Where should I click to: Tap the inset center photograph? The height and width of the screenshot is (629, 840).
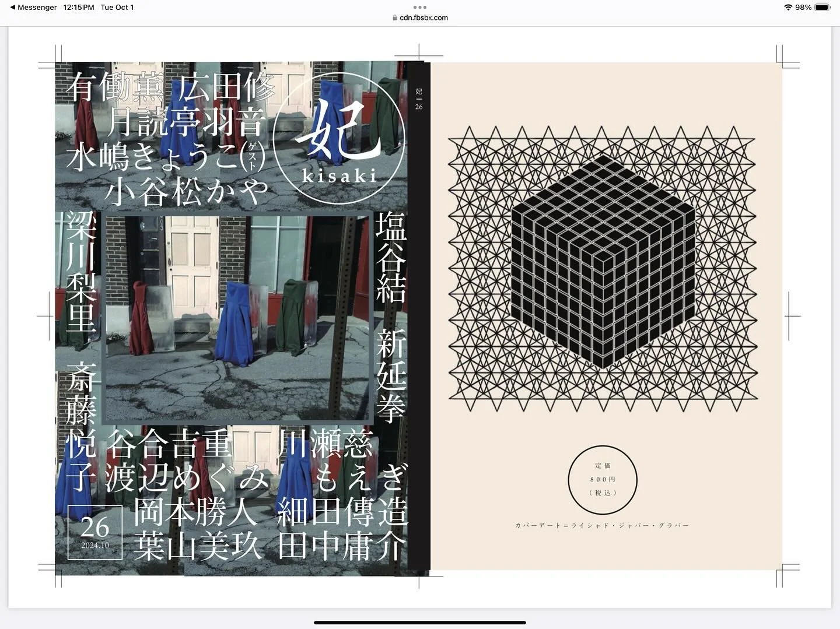(237, 319)
